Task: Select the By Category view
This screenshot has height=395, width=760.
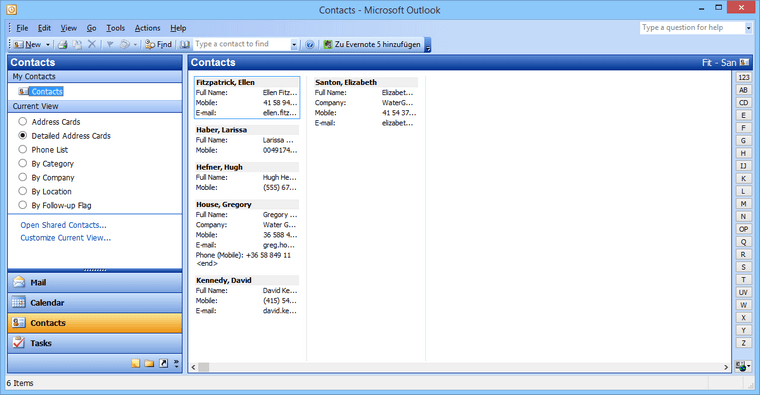Action: pyautogui.click(x=46, y=164)
